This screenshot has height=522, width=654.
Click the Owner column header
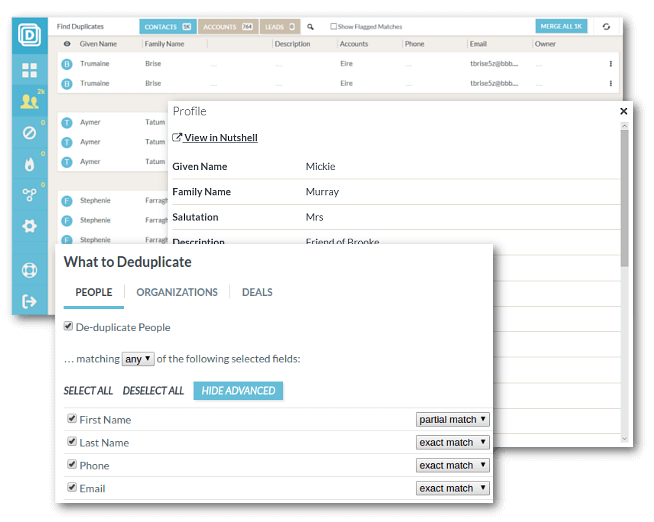pos(545,44)
